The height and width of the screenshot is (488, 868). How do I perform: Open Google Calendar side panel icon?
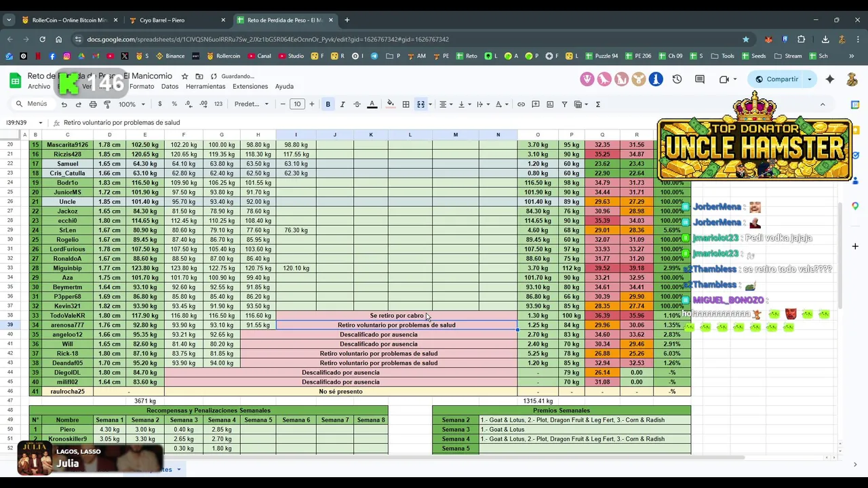pos(855,104)
